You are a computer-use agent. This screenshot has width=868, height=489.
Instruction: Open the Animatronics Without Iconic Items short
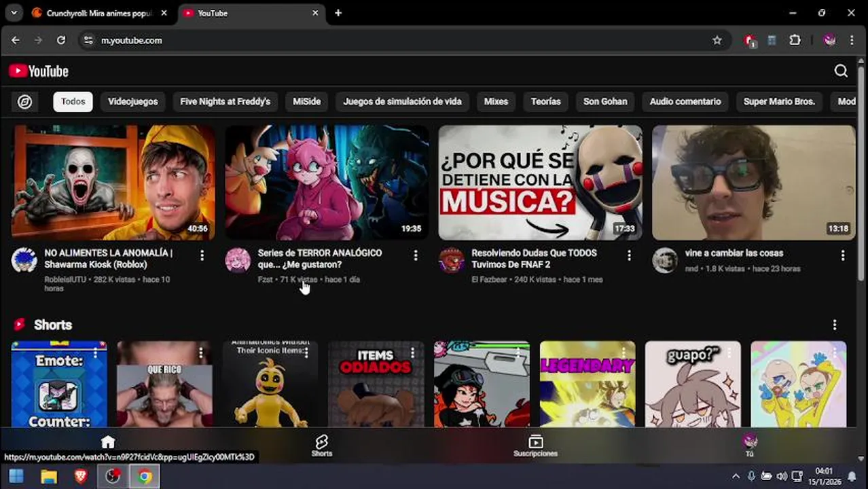click(270, 384)
